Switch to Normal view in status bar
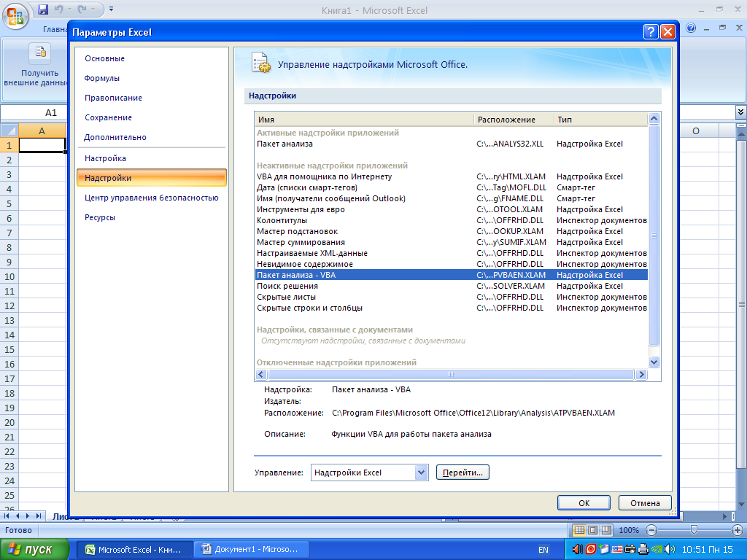Screen dimensions: 747x560 (578, 530)
